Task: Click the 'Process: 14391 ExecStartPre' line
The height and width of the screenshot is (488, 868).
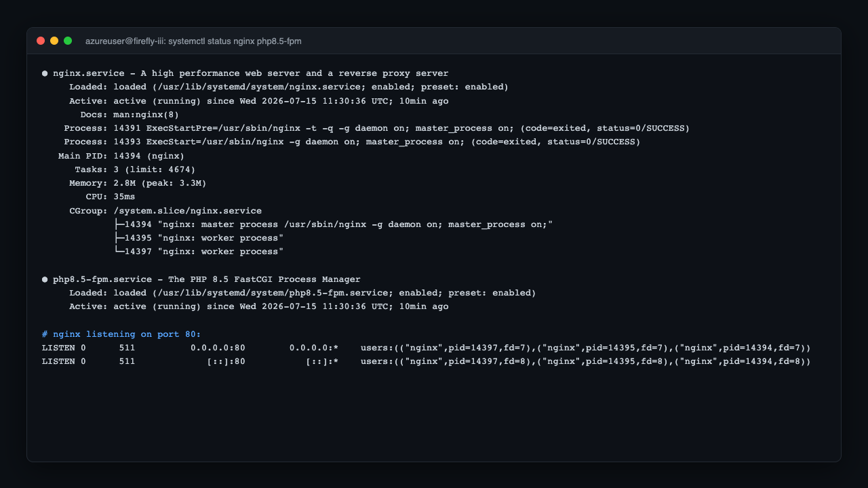Action: point(377,128)
